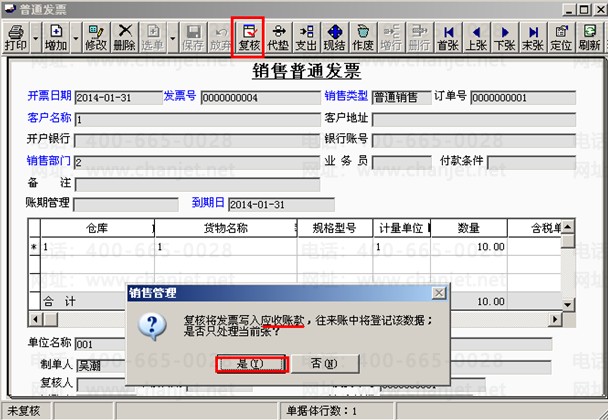The image size is (608, 420).
Task: Confirm with the 是(Y) button
Action: point(251,364)
